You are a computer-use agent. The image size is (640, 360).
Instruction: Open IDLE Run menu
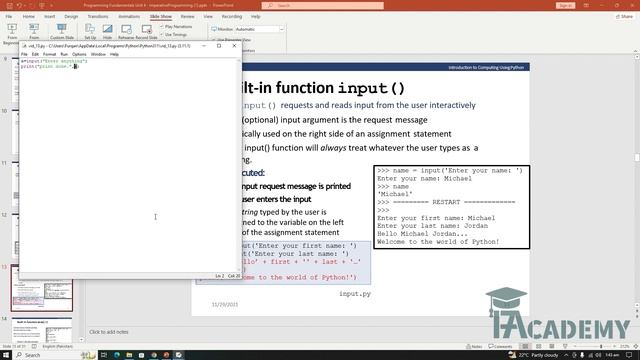(x=64, y=54)
